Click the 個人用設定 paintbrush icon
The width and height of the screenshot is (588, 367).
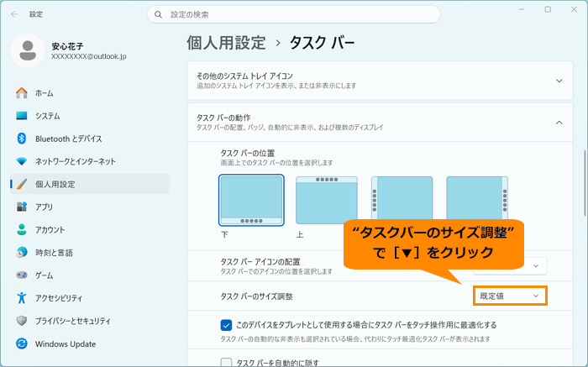(22, 184)
